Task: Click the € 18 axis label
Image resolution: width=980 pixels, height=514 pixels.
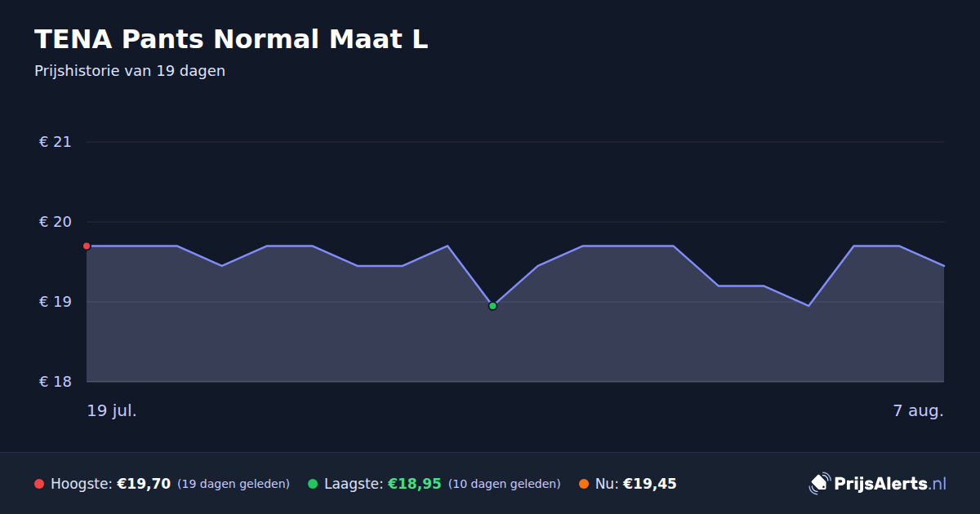Action: point(56,382)
